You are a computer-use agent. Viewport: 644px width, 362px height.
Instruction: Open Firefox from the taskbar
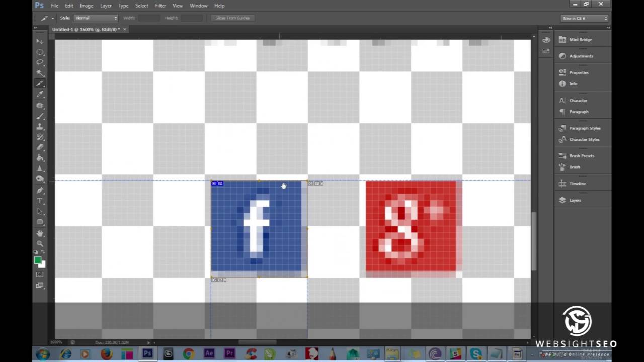(x=106, y=354)
